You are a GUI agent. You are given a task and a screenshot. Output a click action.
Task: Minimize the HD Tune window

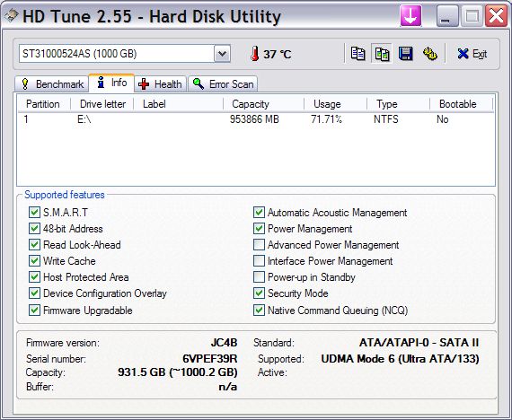(x=447, y=16)
